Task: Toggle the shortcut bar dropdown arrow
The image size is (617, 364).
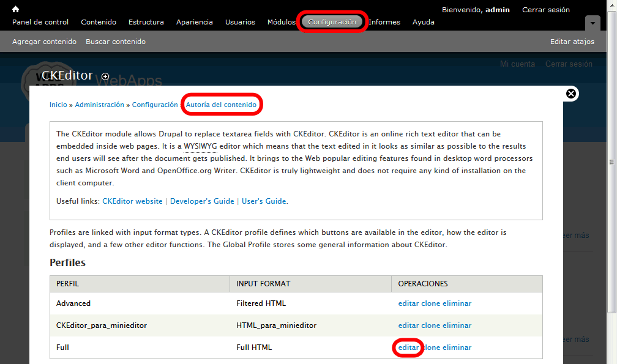Action: tap(593, 23)
